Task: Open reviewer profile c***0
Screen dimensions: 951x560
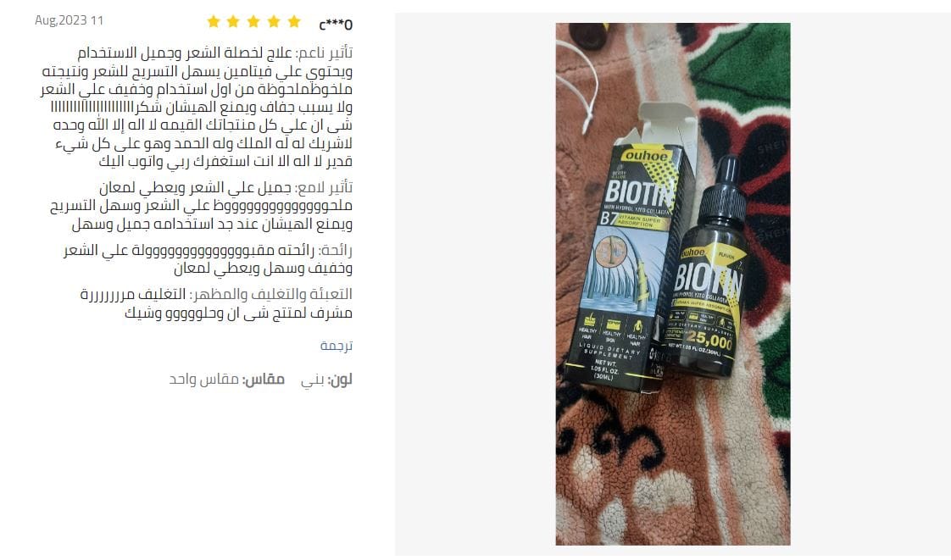Action: pos(336,25)
